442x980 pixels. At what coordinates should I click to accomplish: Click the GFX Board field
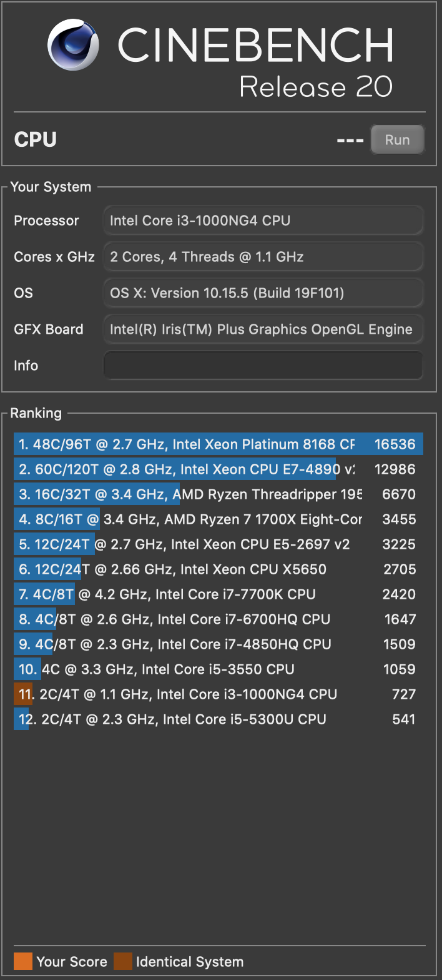pyautogui.click(x=263, y=329)
